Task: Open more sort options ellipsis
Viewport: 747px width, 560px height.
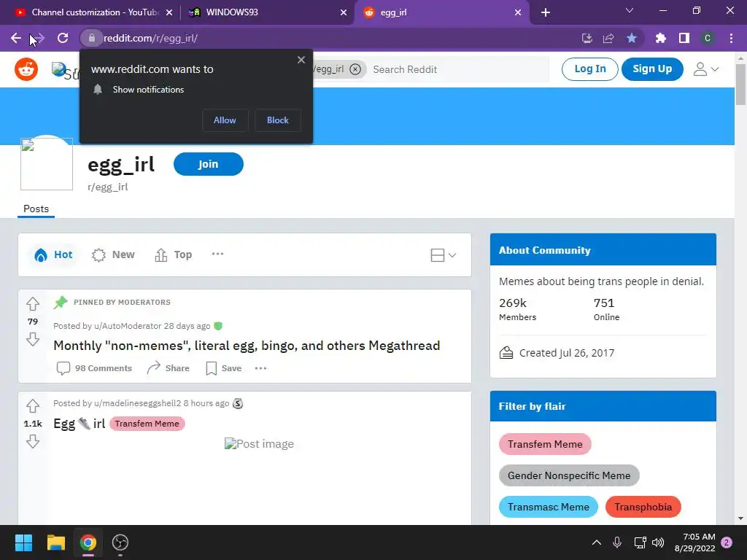Action: pyautogui.click(x=217, y=254)
